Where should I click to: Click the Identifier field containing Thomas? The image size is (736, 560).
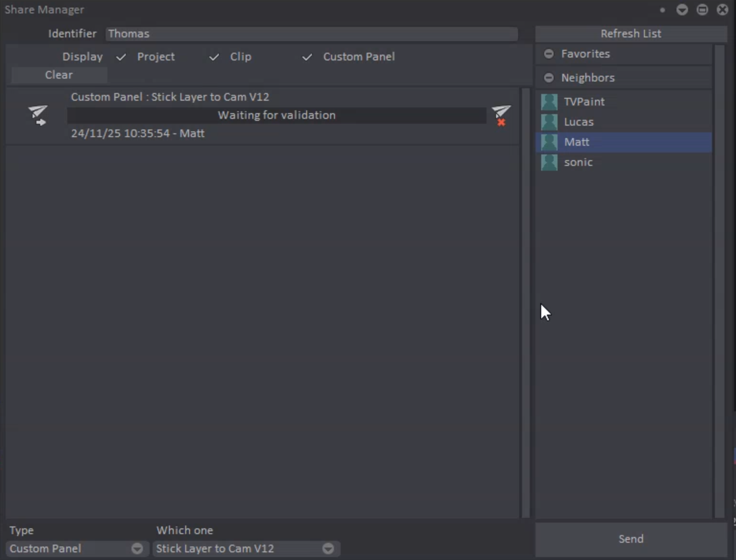(x=311, y=34)
